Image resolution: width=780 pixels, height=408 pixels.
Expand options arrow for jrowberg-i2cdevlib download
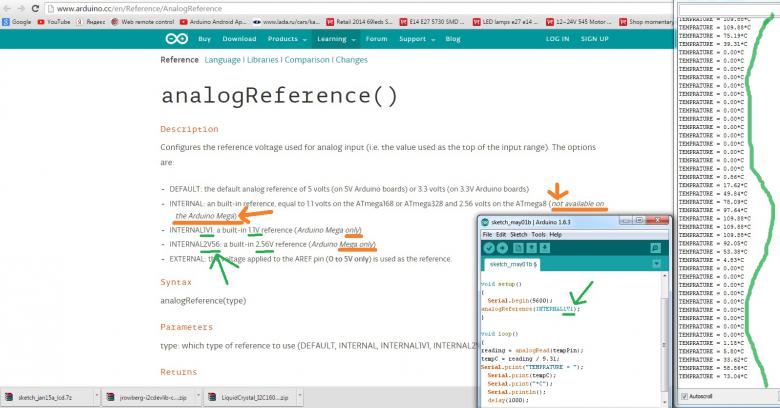click(x=198, y=396)
